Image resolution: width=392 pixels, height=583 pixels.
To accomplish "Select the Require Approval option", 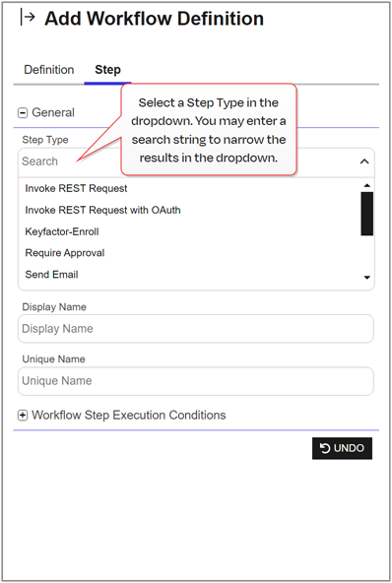I will click(65, 253).
